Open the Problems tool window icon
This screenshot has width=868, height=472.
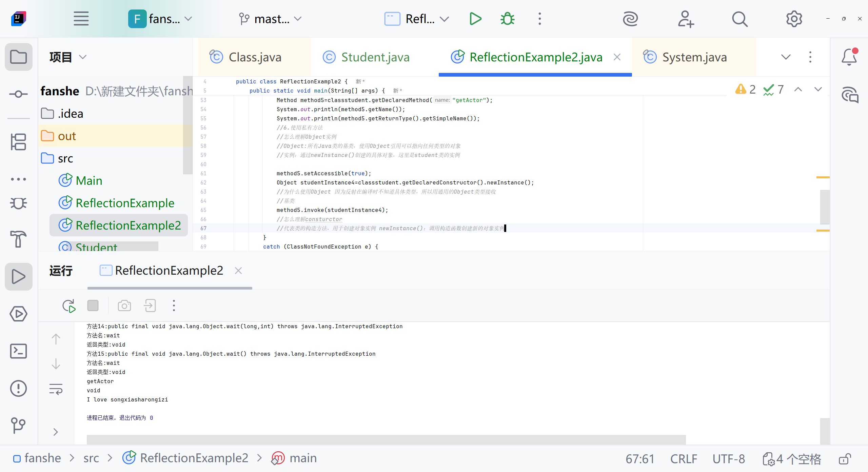pos(18,388)
